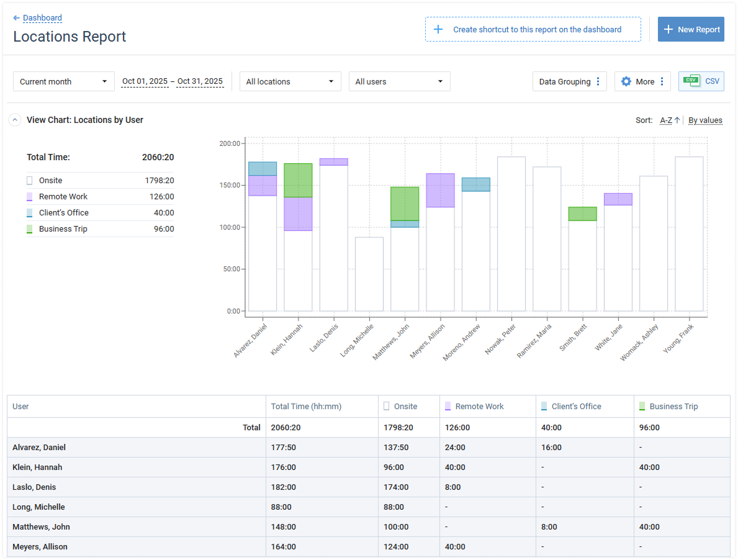Open the Data Grouping three-dot menu
This screenshot has width=738, height=560.
tap(598, 81)
